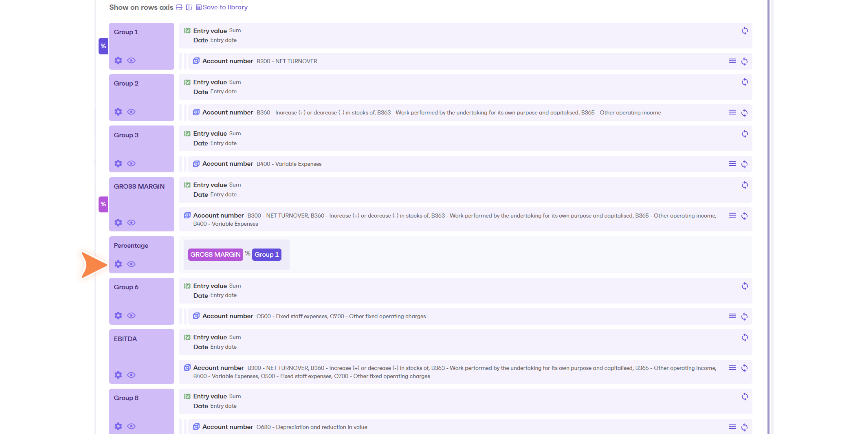Click the percent operator in Percentage formula
Image resolution: width=868 pixels, height=434 pixels.
tap(248, 253)
